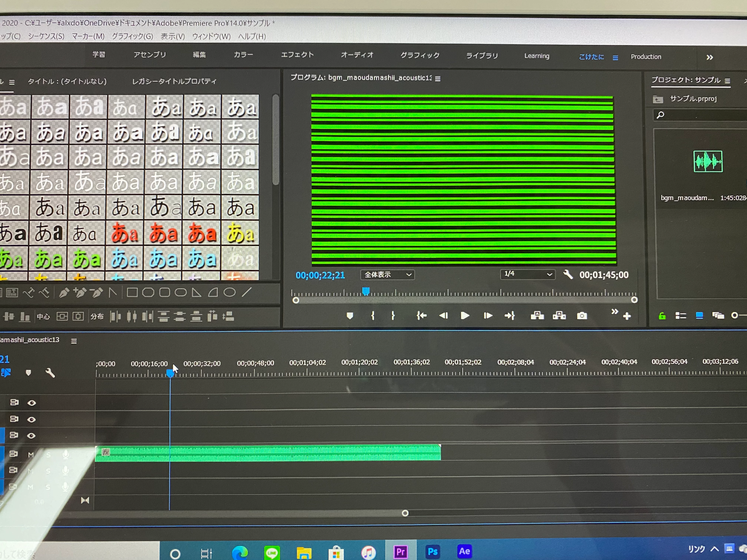
Task: Open the 全体表示 zoom level dropdown
Action: pyautogui.click(x=387, y=275)
